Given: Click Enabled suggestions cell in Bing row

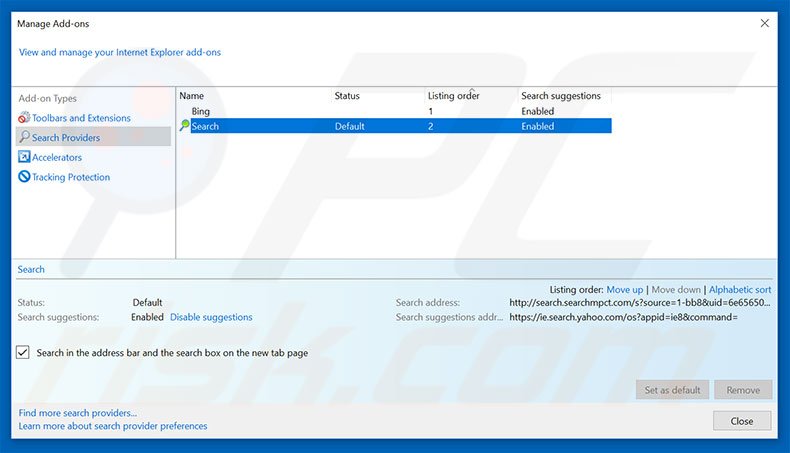Looking at the screenshot, I should (538, 111).
